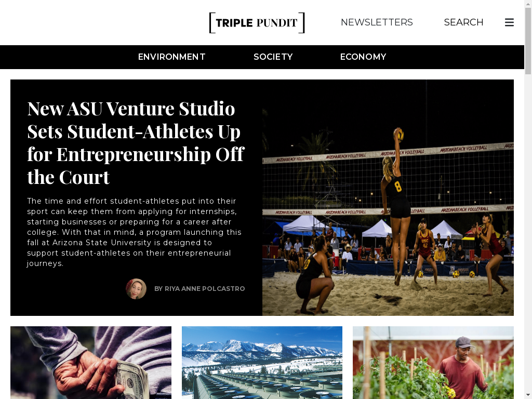The height and width of the screenshot is (399, 532).
Task: Open the ASU Venture Studio headline article
Action: pyautogui.click(x=136, y=142)
